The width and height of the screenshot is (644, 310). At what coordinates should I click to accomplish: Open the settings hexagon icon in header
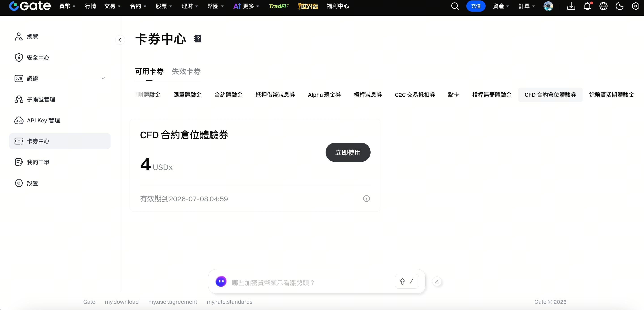click(635, 6)
